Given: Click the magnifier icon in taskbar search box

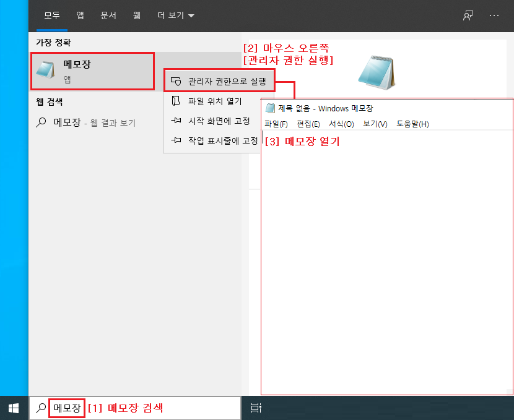Looking at the screenshot, I should (41, 408).
